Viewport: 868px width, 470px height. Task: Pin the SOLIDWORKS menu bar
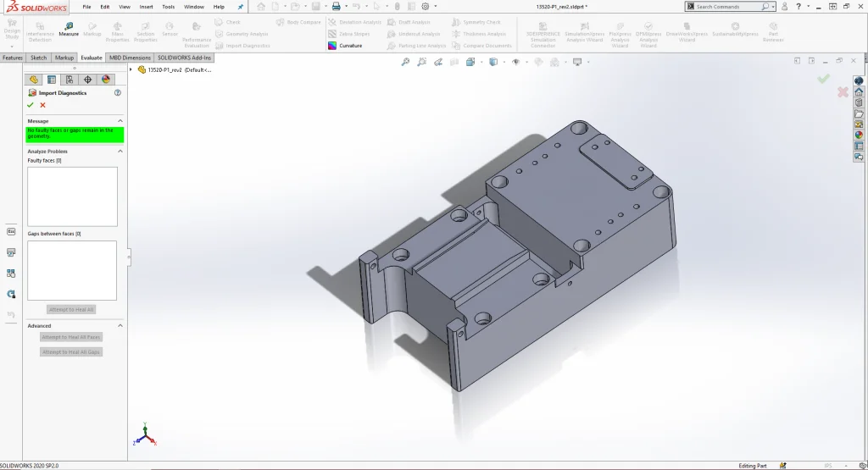(240, 7)
